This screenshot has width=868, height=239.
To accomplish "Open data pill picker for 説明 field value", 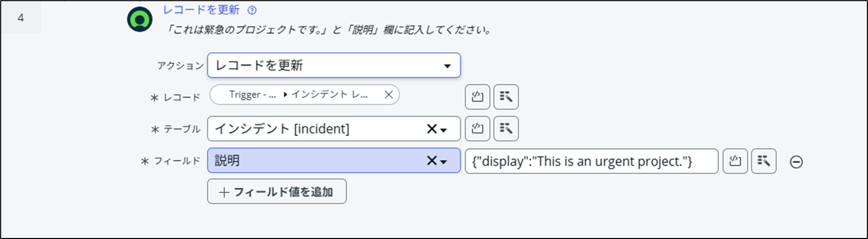I will (x=763, y=161).
